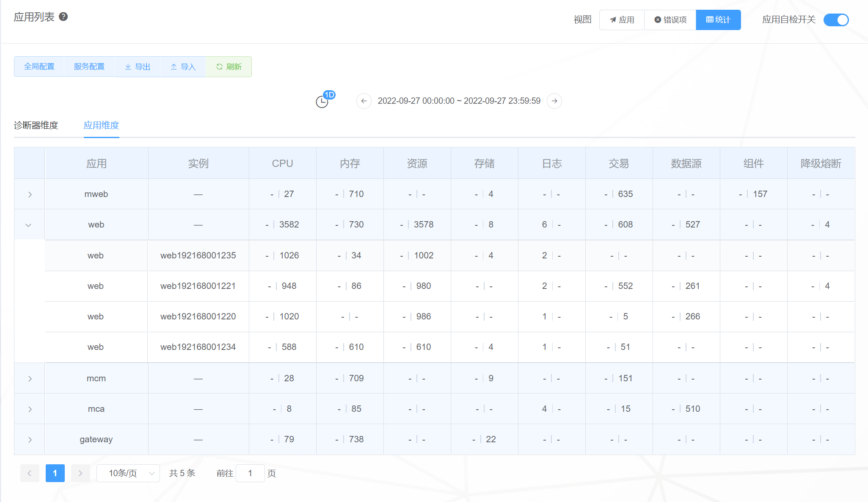Click the 刷新 refresh button
The width and height of the screenshot is (868, 502).
(x=229, y=67)
